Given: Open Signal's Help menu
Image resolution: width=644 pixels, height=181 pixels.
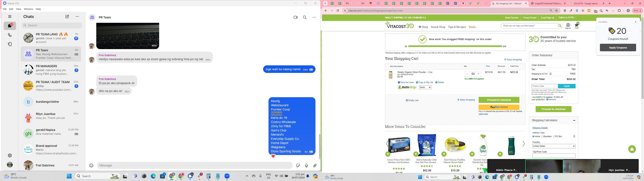Looking at the screenshot, I should [x=38, y=9].
